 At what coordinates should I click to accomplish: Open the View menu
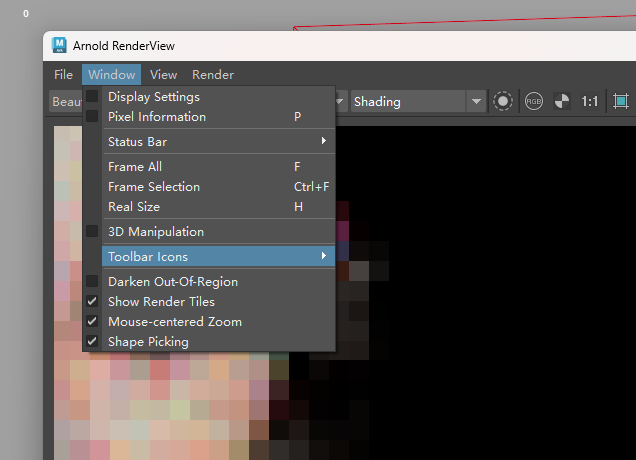coord(163,75)
